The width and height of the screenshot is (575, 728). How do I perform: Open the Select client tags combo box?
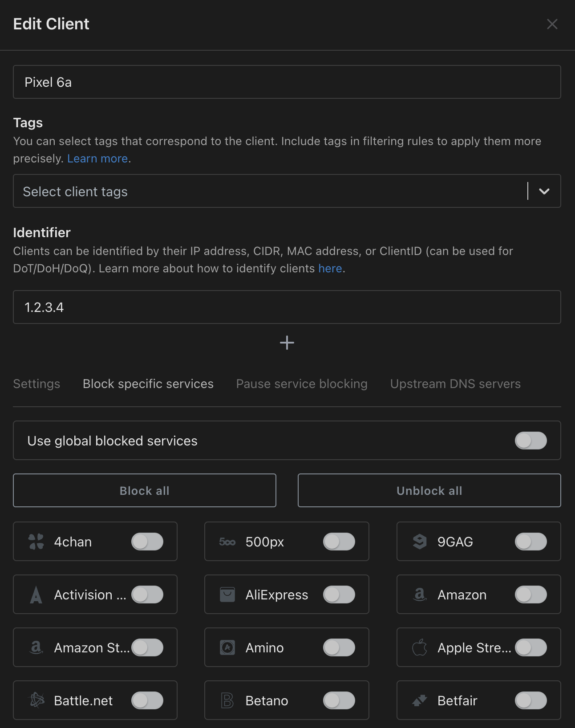(267, 191)
